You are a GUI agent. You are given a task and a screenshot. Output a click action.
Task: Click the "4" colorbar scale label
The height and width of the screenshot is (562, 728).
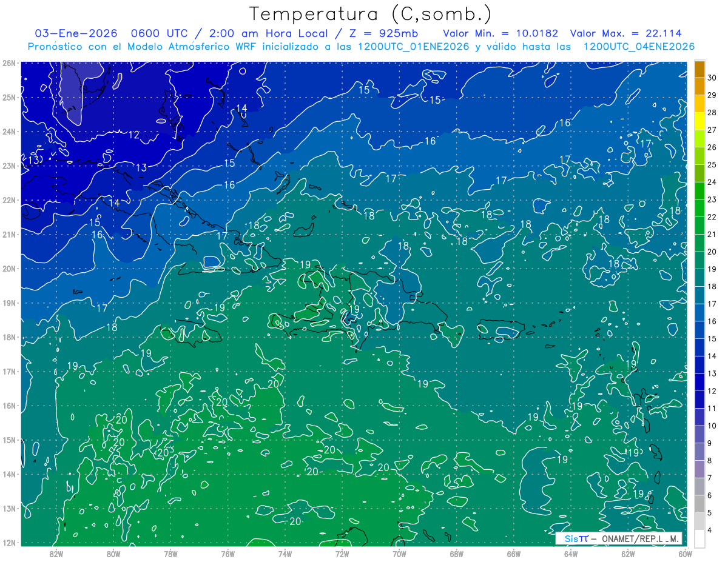[710, 531]
